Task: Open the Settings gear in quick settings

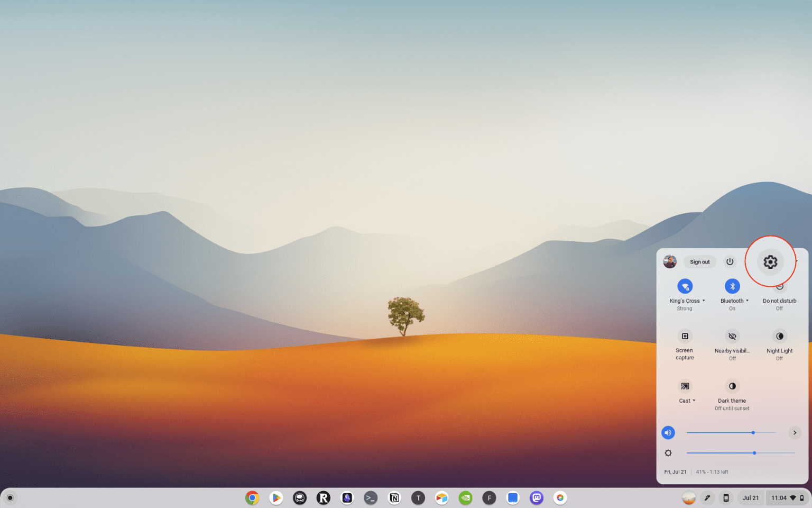Action: (x=770, y=261)
